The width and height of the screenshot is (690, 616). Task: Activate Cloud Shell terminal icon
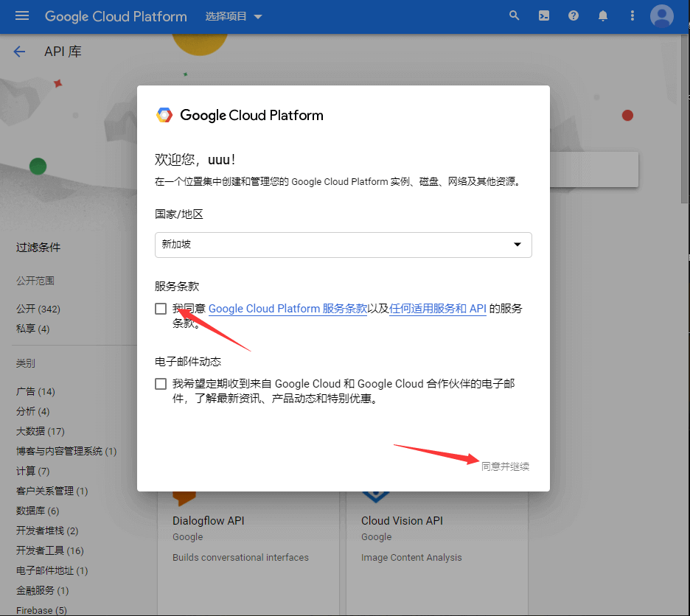[544, 16]
